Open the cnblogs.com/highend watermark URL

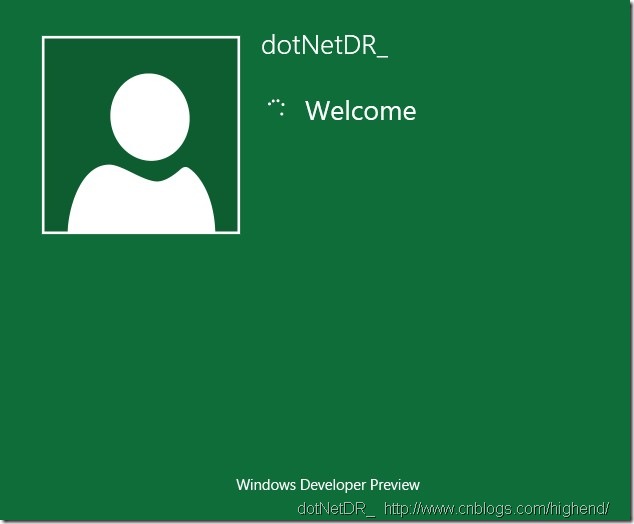click(496, 509)
